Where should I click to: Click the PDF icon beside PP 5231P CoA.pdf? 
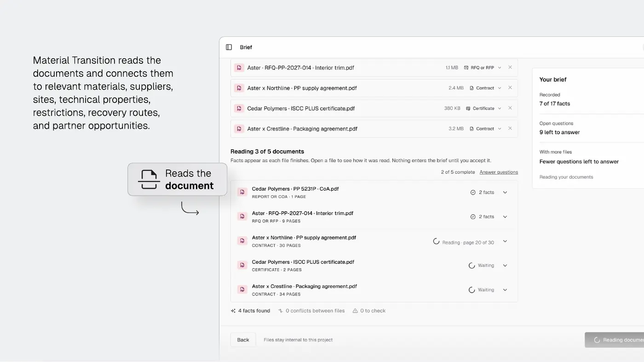242,192
